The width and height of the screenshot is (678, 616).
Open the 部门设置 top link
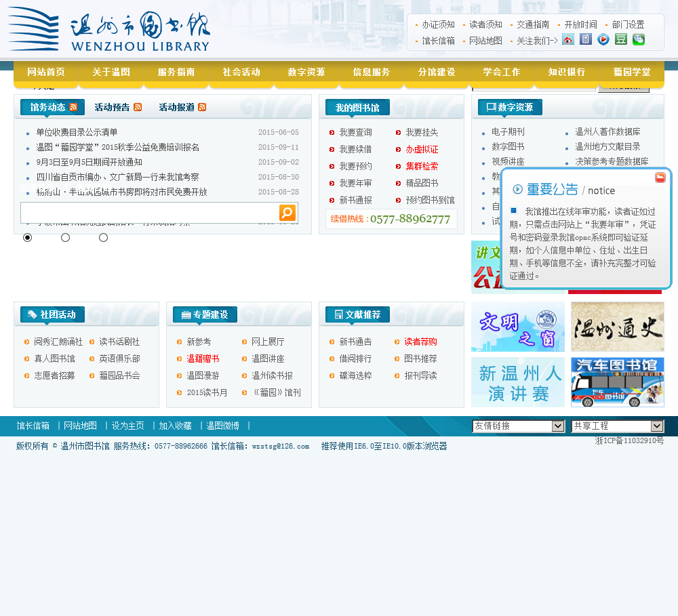[x=629, y=24]
